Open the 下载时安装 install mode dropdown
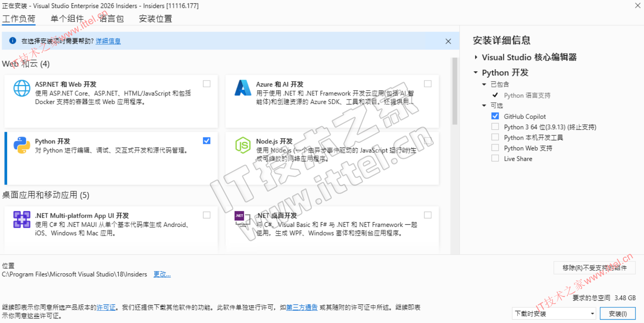This screenshot has height=323, width=644. coord(554,314)
